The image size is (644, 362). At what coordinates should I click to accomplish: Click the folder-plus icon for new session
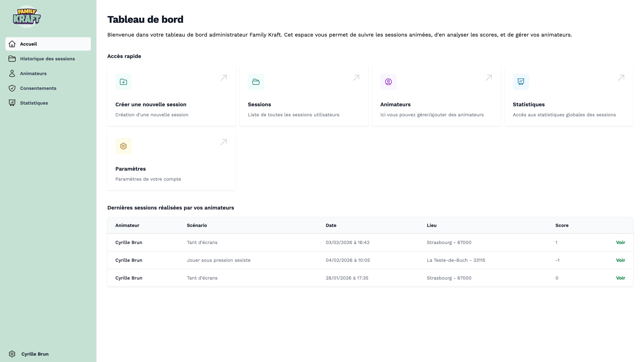(x=123, y=82)
